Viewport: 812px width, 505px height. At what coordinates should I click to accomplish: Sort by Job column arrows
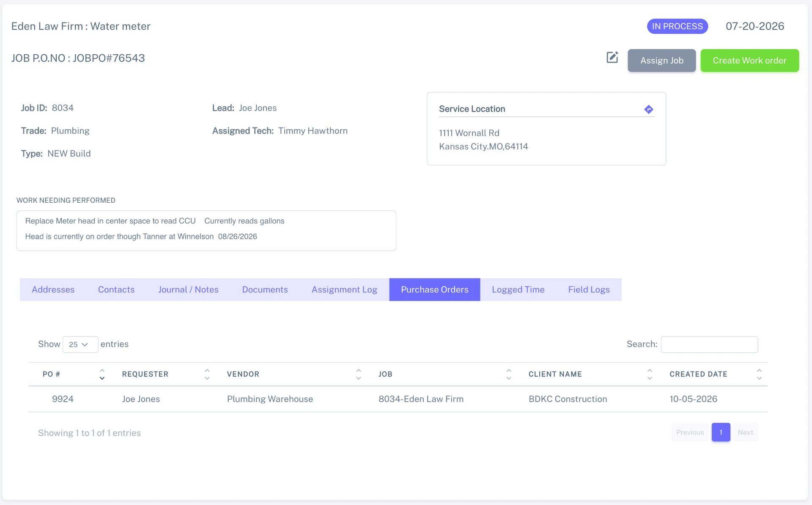[x=509, y=374]
